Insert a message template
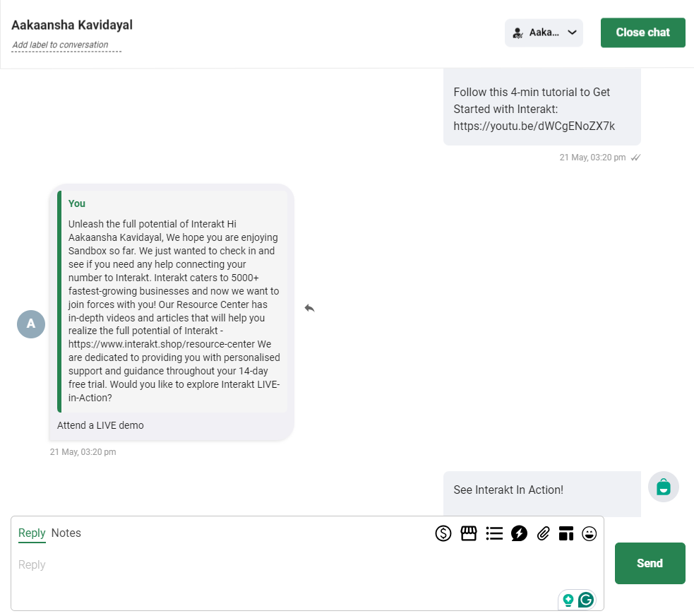The width and height of the screenshot is (694, 616). click(x=566, y=533)
